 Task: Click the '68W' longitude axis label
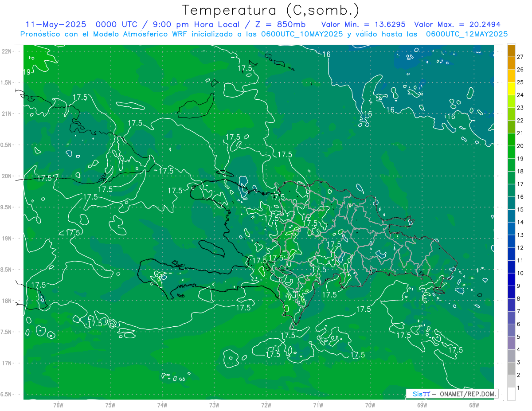click(x=473, y=405)
